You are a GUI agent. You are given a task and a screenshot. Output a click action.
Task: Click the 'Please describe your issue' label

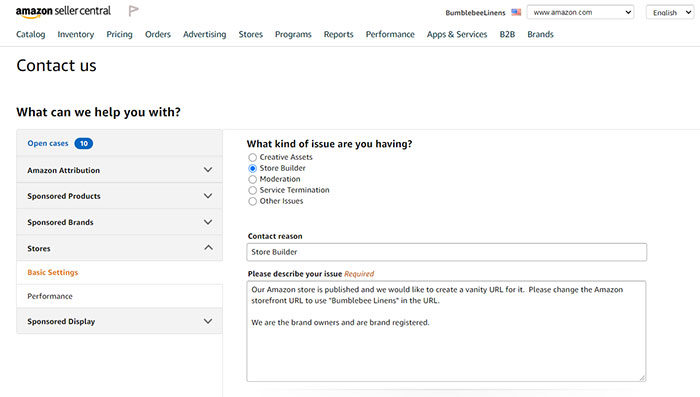pyautogui.click(x=295, y=274)
